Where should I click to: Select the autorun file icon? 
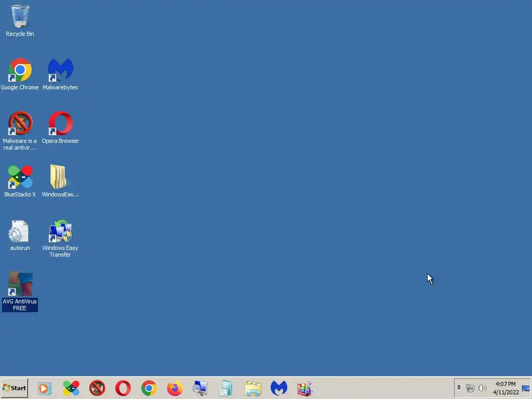pyautogui.click(x=20, y=235)
